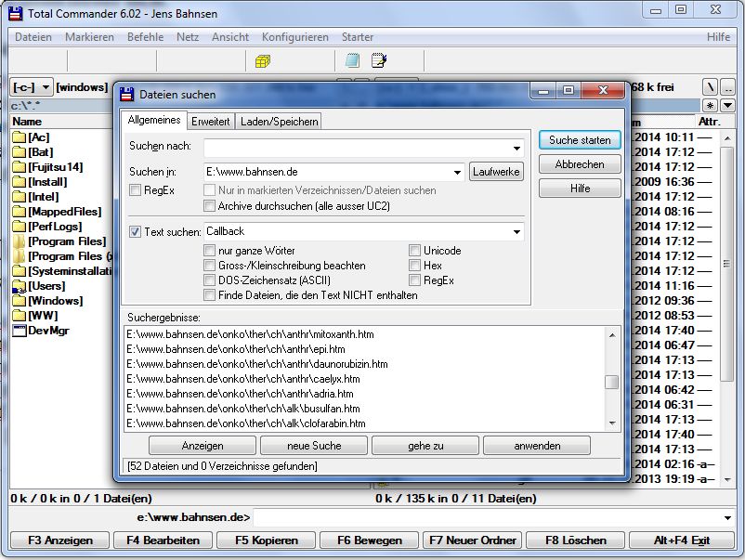Toggle Archive durchsuchen checkbox

click(x=209, y=205)
